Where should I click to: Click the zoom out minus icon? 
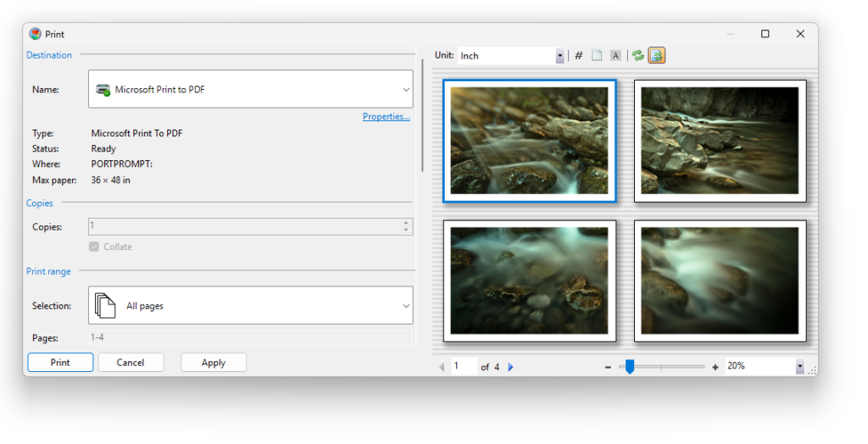[x=608, y=367]
